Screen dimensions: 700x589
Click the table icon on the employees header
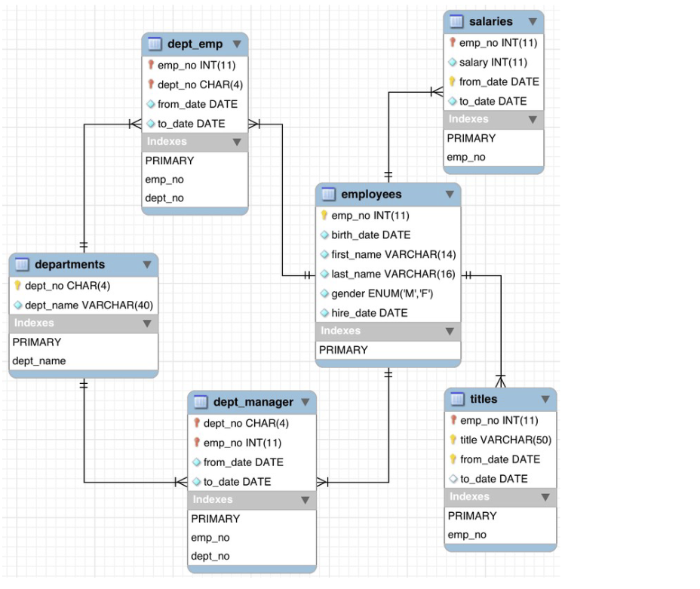(327, 194)
